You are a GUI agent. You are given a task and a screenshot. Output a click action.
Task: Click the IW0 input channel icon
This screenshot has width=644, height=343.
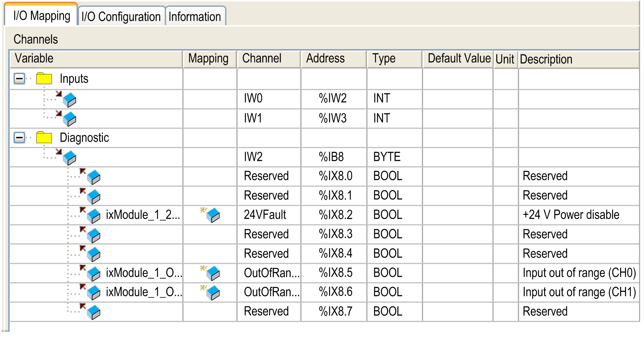(x=69, y=100)
